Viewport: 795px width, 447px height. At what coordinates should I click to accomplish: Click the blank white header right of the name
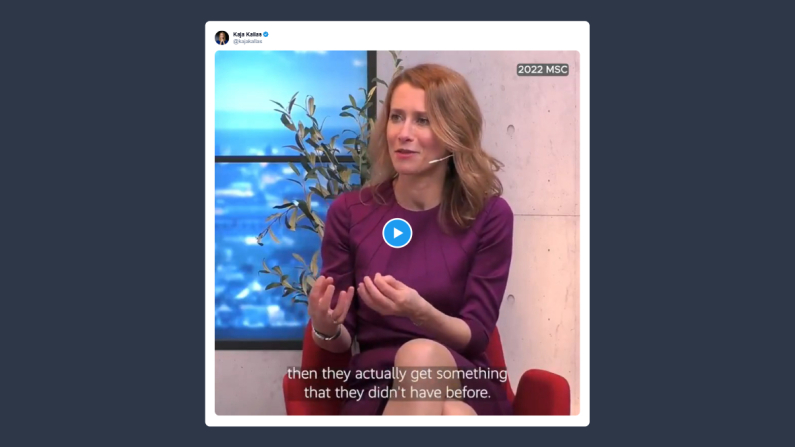tap(426, 36)
